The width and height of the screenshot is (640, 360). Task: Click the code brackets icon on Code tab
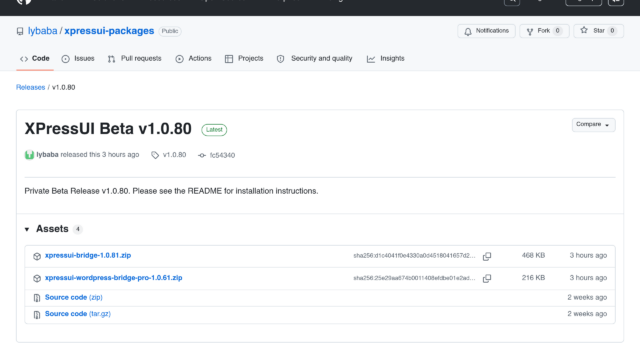24,59
